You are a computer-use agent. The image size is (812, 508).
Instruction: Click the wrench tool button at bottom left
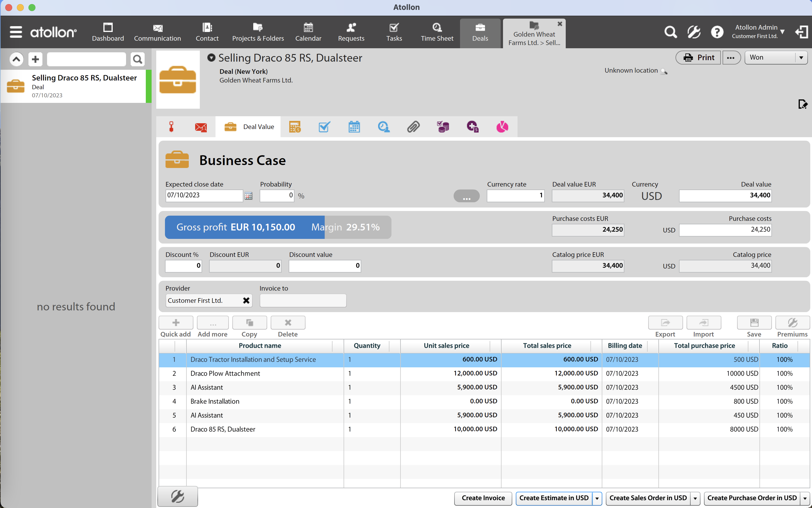pyautogui.click(x=177, y=496)
